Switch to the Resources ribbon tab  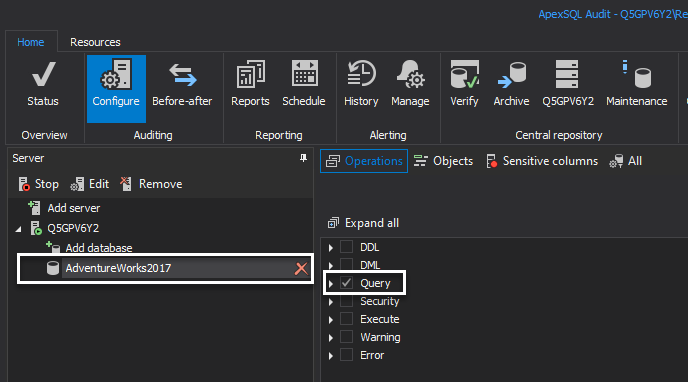95,42
